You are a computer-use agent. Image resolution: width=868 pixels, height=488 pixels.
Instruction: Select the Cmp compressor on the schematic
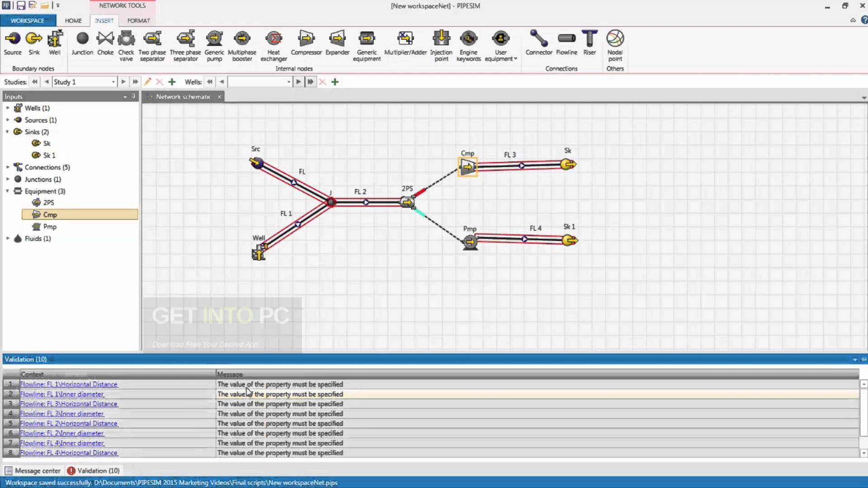click(x=468, y=167)
